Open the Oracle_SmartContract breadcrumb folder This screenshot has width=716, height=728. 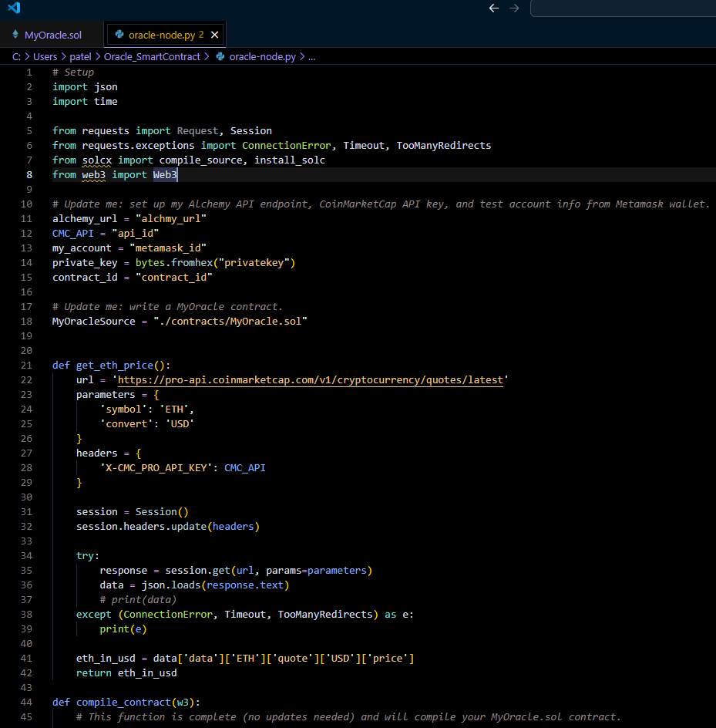152,56
